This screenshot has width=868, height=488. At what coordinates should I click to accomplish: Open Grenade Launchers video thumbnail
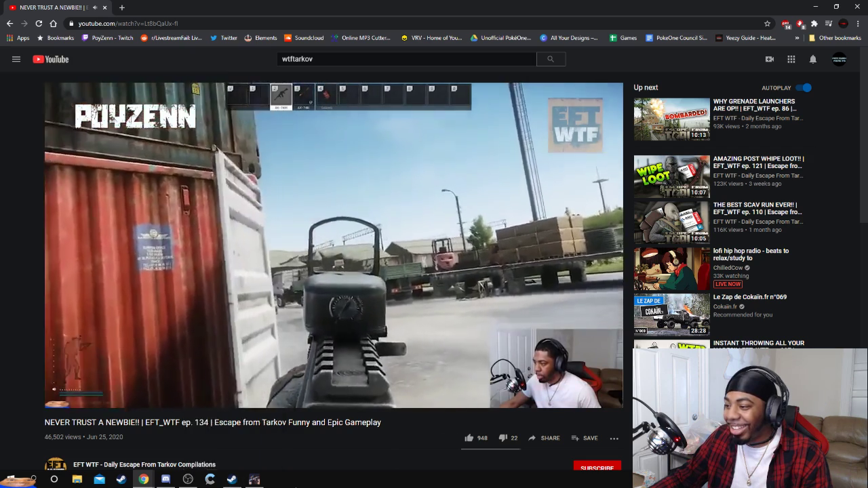pyautogui.click(x=671, y=119)
